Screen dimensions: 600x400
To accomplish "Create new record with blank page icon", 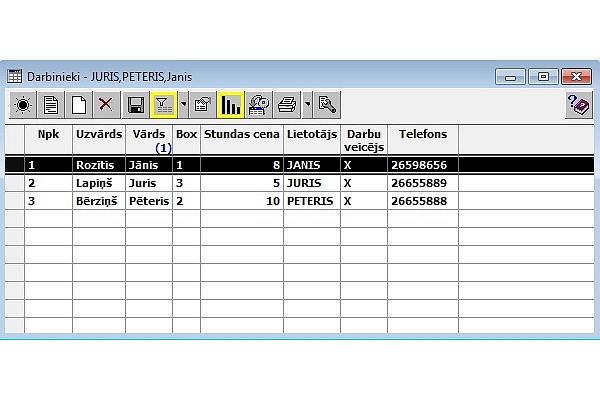I will 78,104.
